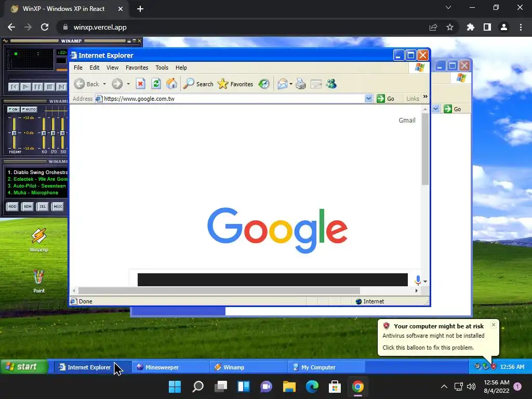
Task: Click Google voice search microphone icon
Action: point(418,280)
